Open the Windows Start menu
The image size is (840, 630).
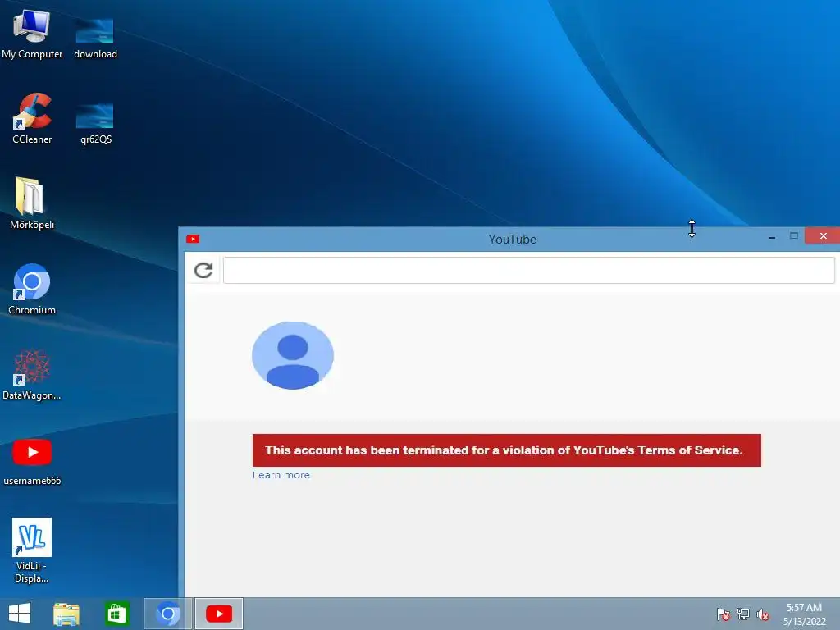pos(20,614)
